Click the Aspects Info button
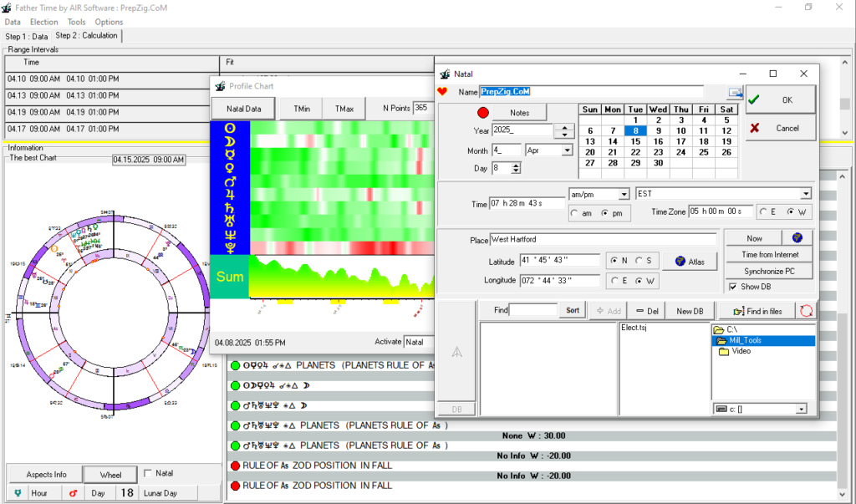Viewport: 856px width, 504px height. coord(47,475)
